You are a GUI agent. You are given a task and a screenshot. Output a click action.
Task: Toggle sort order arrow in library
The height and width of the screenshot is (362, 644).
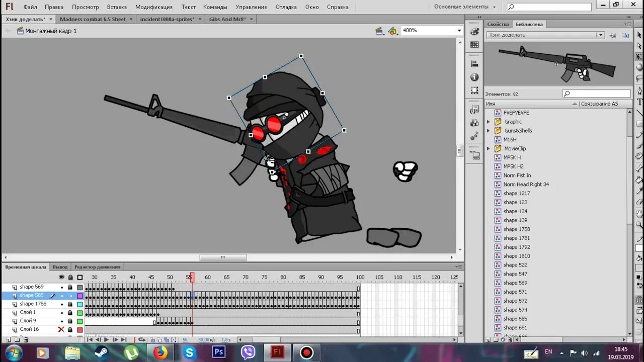coord(575,104)
